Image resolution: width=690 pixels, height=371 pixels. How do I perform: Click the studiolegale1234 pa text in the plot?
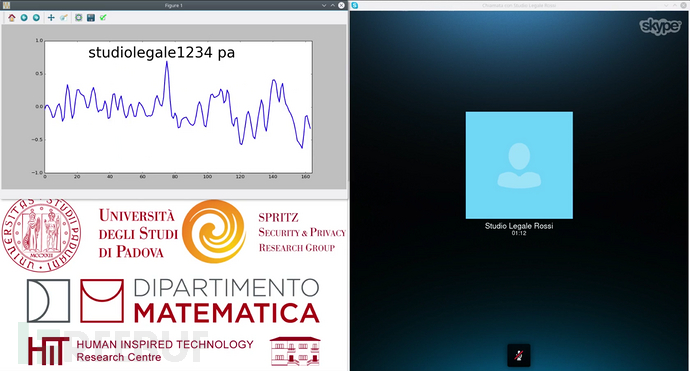(161, 53)
